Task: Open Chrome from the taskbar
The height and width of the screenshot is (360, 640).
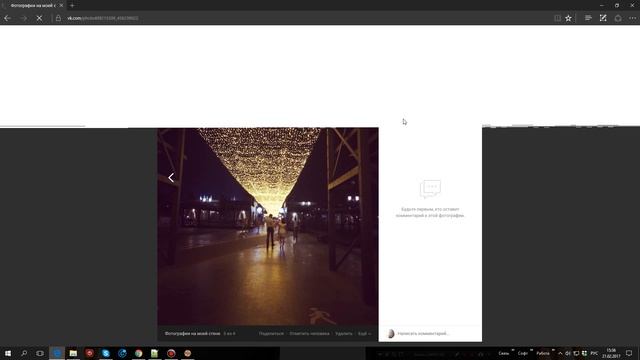Action: pos(138,353)
